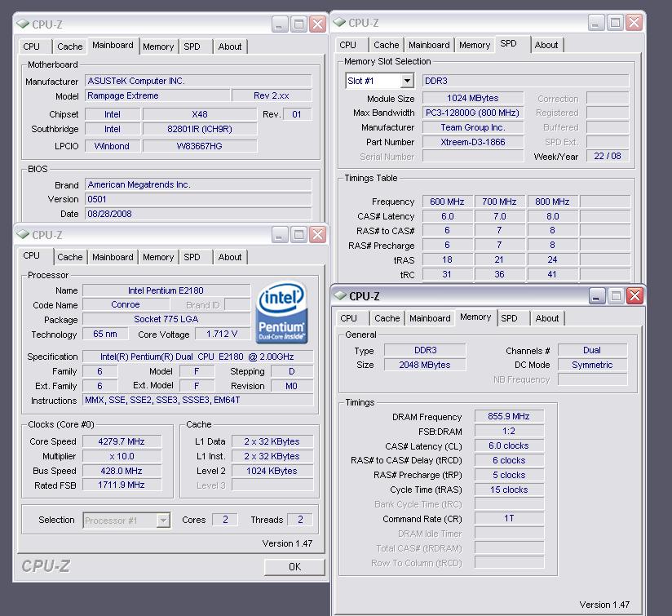Click the Bus Speed value 428.0 MHz

(x=122, y=471)
